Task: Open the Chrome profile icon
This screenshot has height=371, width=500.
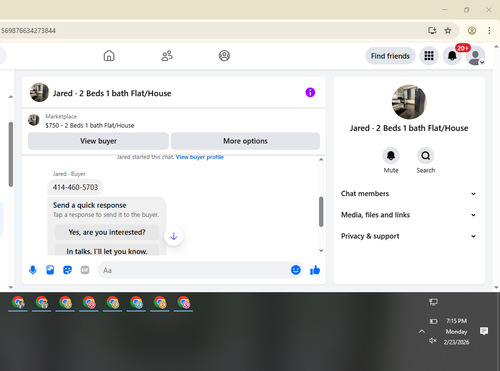Action: [472, 31]
